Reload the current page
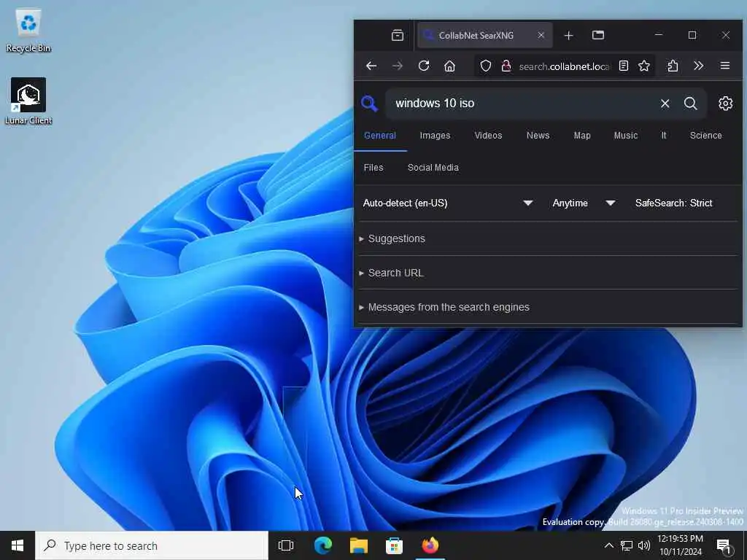This screenshot has width=747, height=560. tap(424, 66)
